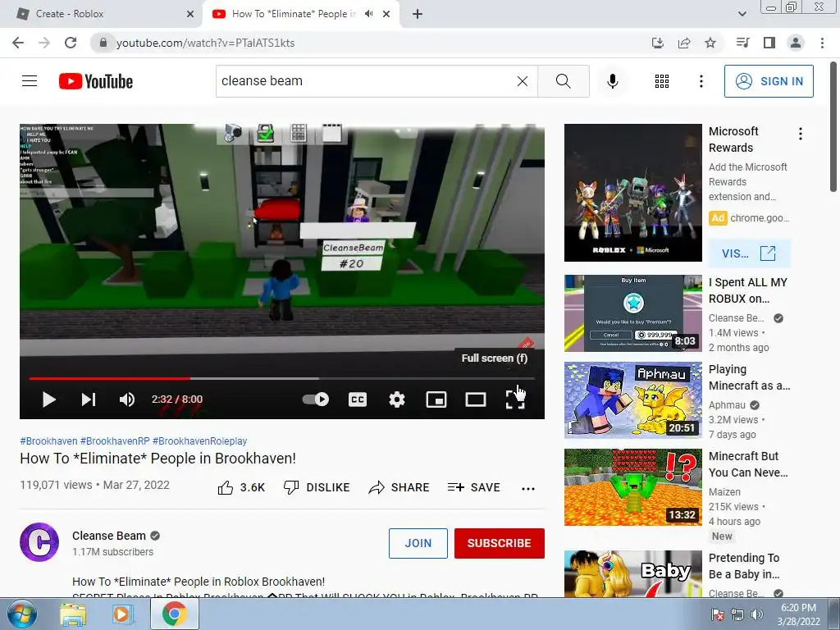Click the address bar URL
The image size is (840, 630).
click(x=205, y=43)
